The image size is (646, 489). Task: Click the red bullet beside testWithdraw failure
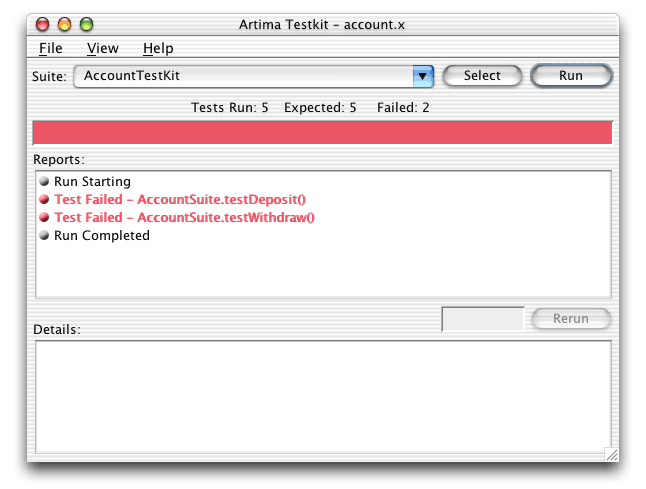pyautogui.click(x=44, y=217)
